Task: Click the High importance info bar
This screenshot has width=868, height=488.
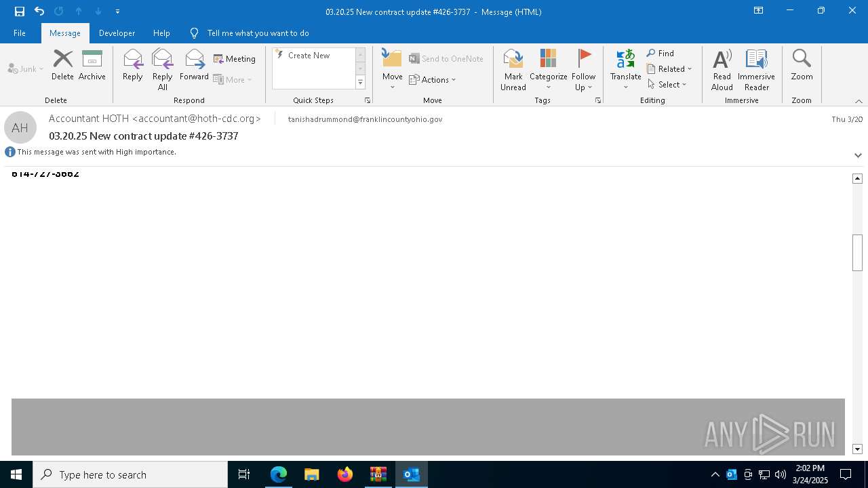Action: [96, 152]
